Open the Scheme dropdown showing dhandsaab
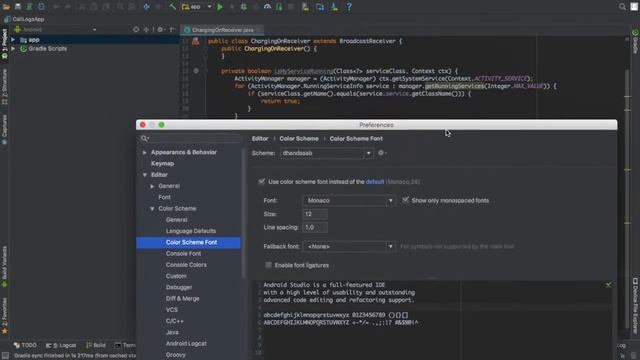This screenshot has height=360, width=640. (x=327, y=153)
